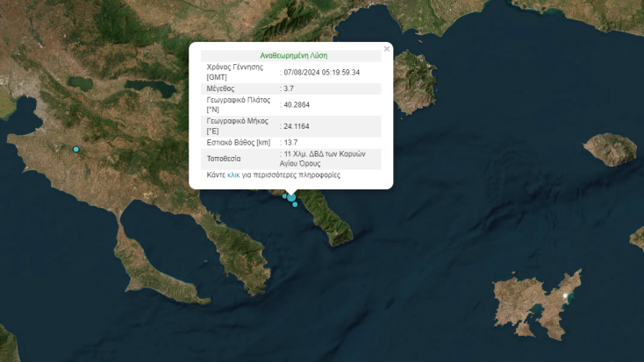This screenshot has height=362, width=644.
Task: Click the large island in the southeast sea
Action: click(x=535, y=302)
